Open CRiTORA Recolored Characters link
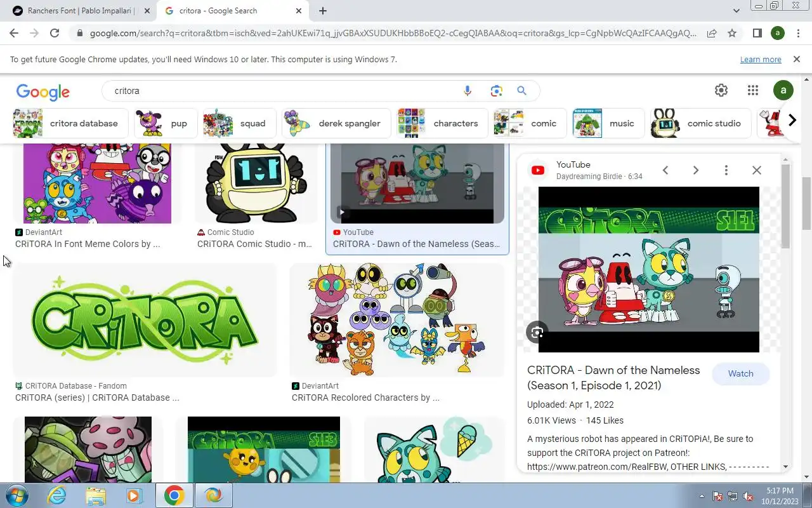The image size is (812, 508). [365, 398]
